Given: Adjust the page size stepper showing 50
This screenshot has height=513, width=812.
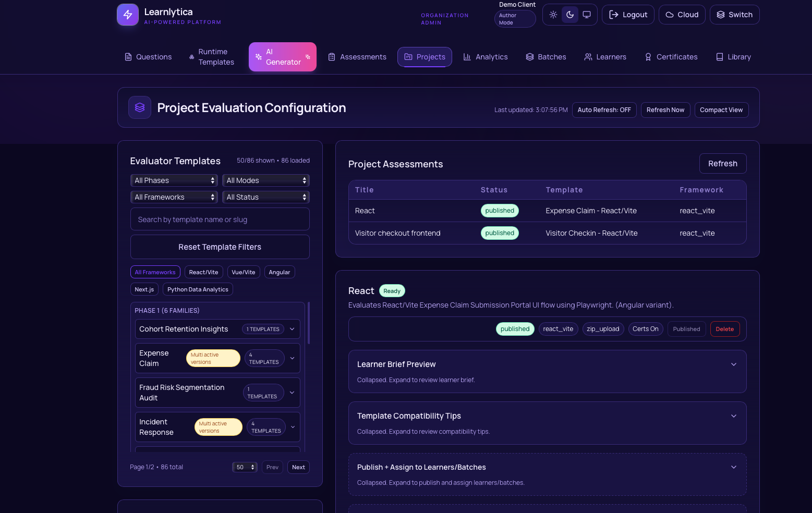Looking at the screenshot, I should click(x=245, y=467).
